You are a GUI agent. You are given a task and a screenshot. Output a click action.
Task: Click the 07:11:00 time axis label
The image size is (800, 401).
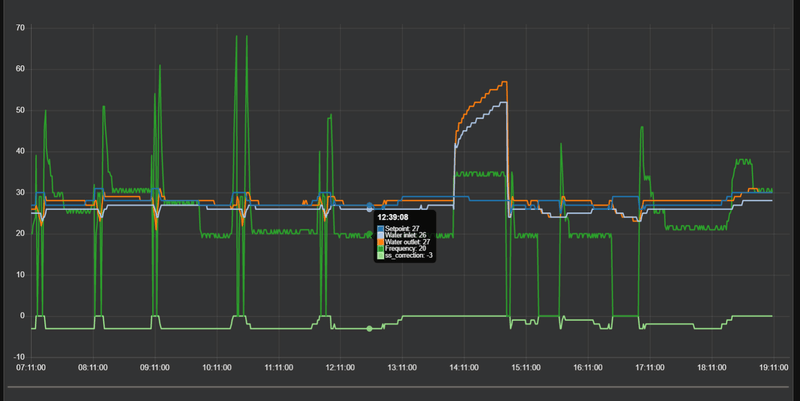(x=31, y=367)
